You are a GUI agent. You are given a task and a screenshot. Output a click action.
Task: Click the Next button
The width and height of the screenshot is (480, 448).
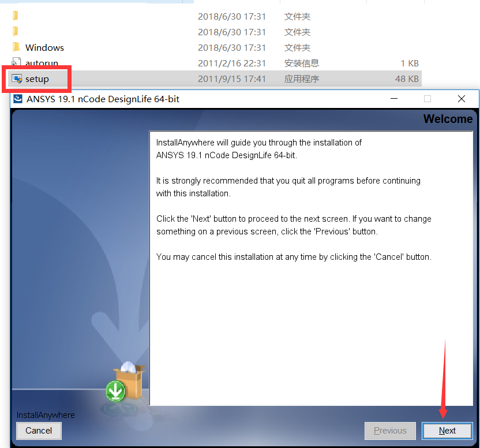(x=447, y=431)
